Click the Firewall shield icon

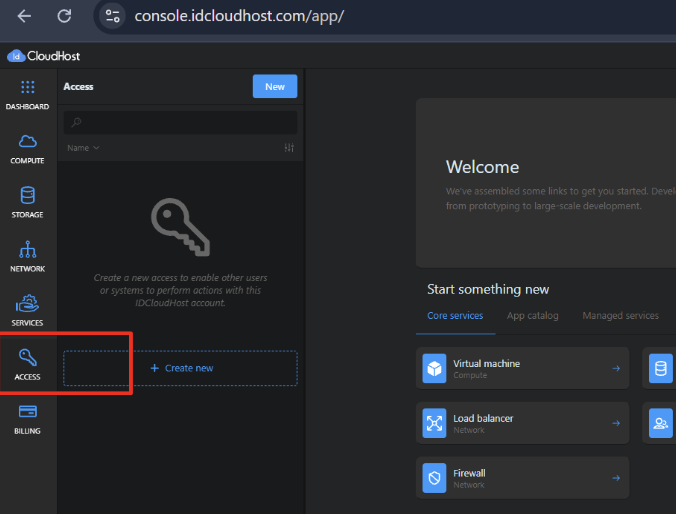click(434, 478)
